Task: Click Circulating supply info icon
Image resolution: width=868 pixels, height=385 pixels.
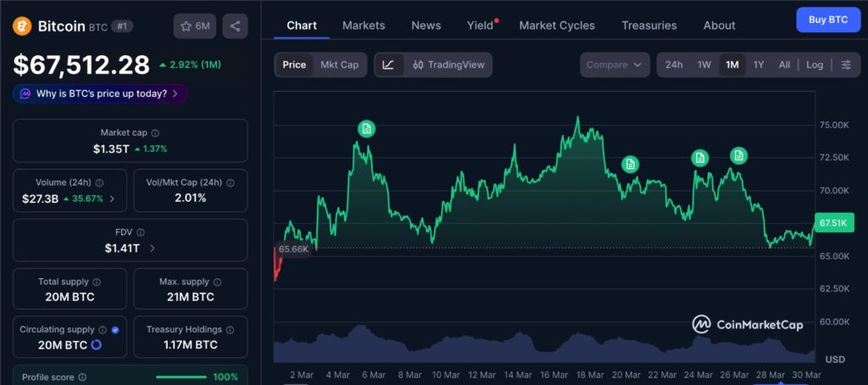Action: coord(103,330)
